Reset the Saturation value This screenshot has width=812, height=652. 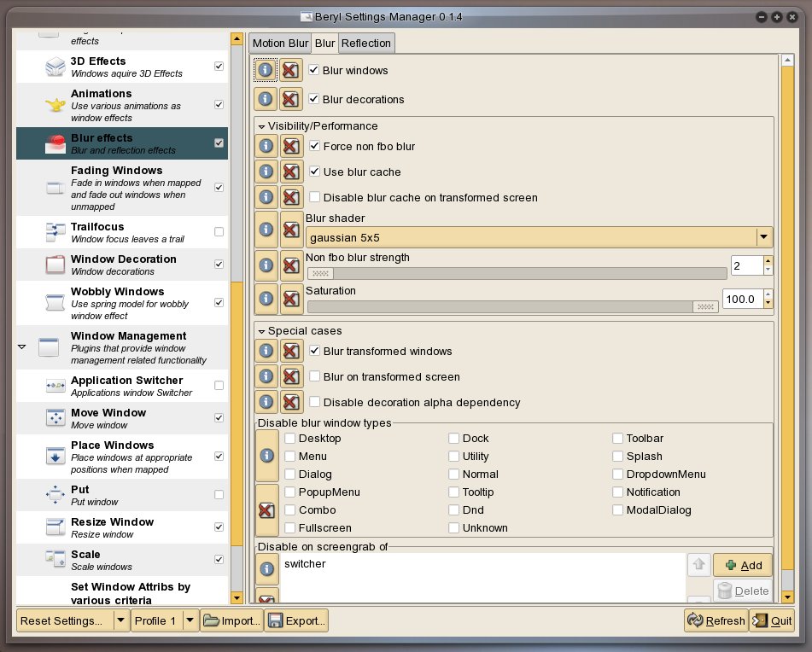tap(291, 299)
